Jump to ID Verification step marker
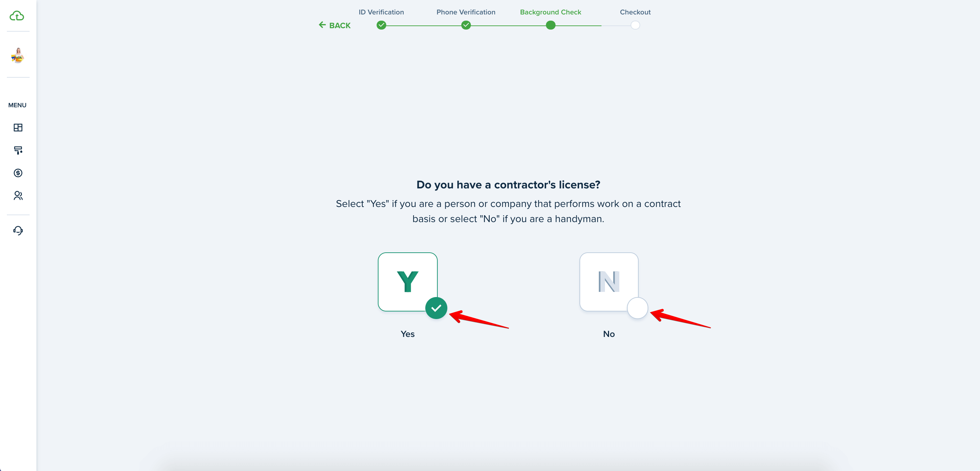The height and width of the screenshot is (471, 980). 381,25
